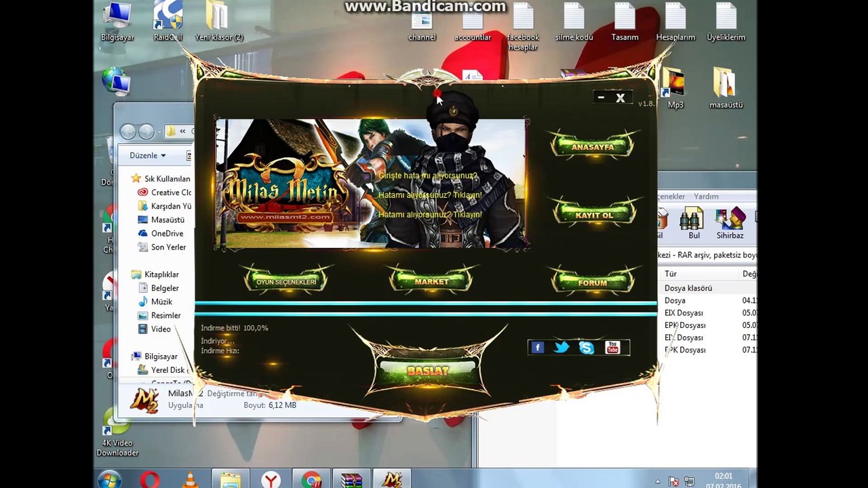Minimize the Milas Metin launcher
The height and width of the screenshot is (488, 868).
(x=601, y=98)
